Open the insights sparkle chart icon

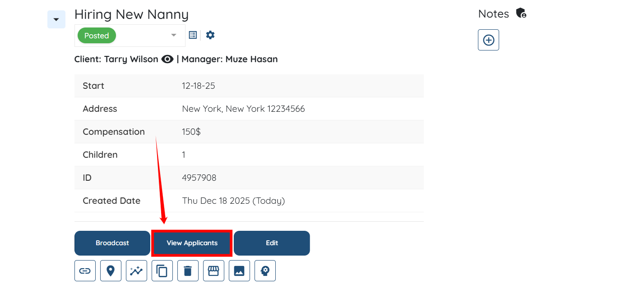[x=136, y=270]
